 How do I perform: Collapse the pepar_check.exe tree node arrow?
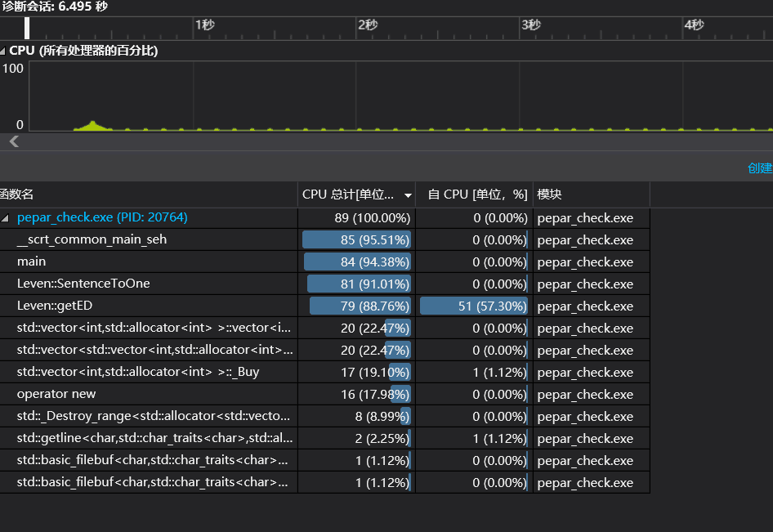pyautogui.click(x=7, y=218)
